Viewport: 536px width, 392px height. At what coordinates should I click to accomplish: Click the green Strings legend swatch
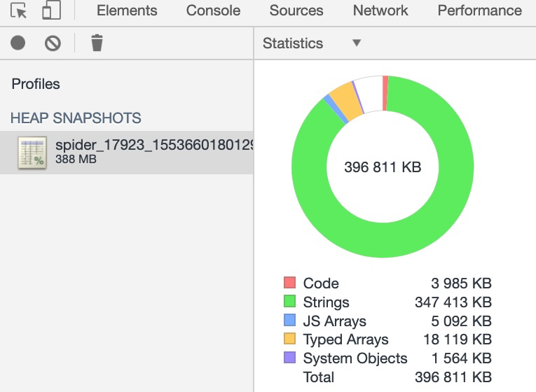point(289,301)
